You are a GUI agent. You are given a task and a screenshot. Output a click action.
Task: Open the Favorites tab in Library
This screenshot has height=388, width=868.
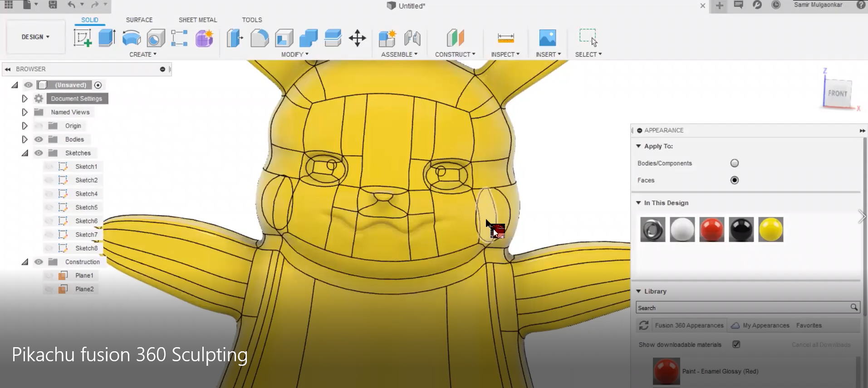click(809, 325)
